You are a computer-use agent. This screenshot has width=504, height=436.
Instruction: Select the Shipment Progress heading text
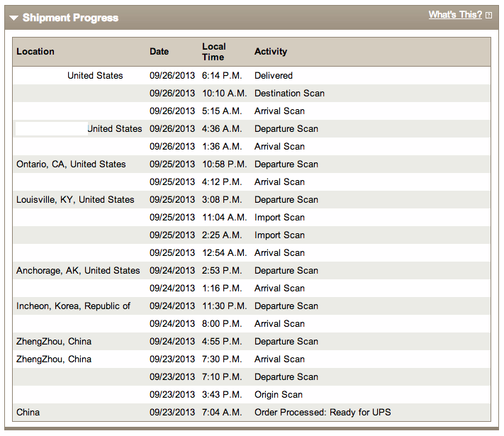point(70,18)
